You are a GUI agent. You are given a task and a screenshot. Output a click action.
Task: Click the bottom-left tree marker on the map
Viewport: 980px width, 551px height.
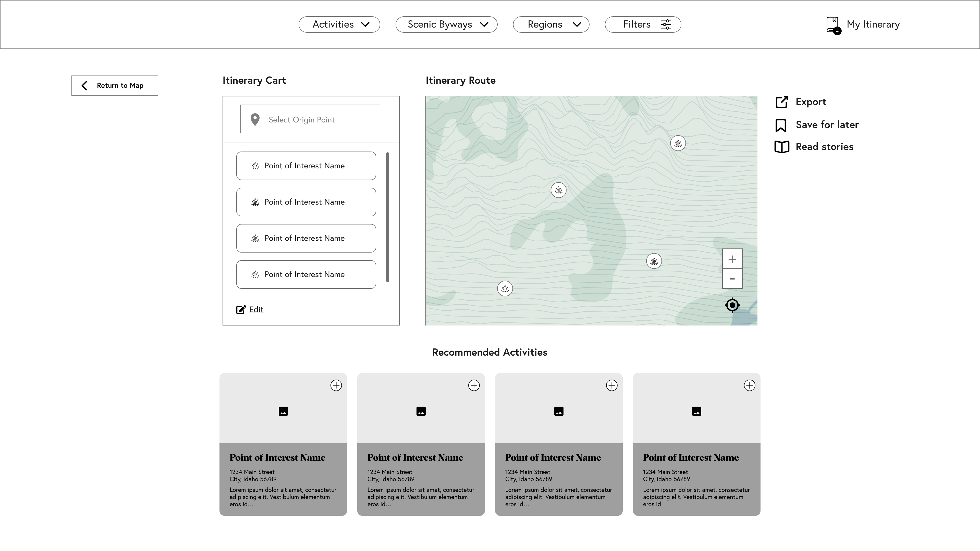[x=505, y=289]
